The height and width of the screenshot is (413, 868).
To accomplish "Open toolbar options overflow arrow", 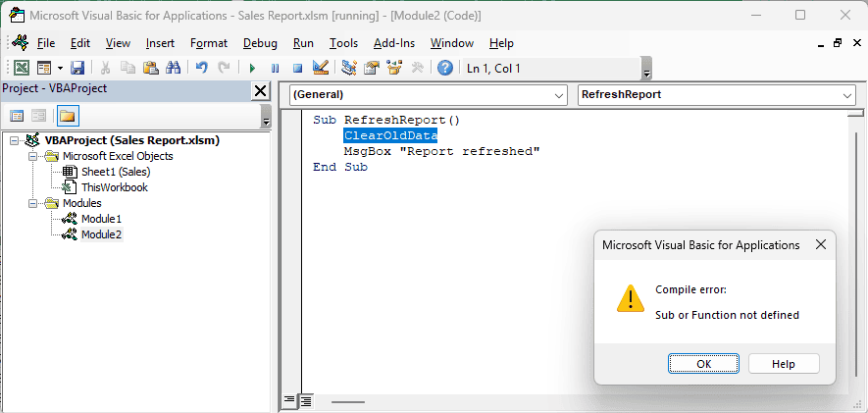I will point(646,70).
